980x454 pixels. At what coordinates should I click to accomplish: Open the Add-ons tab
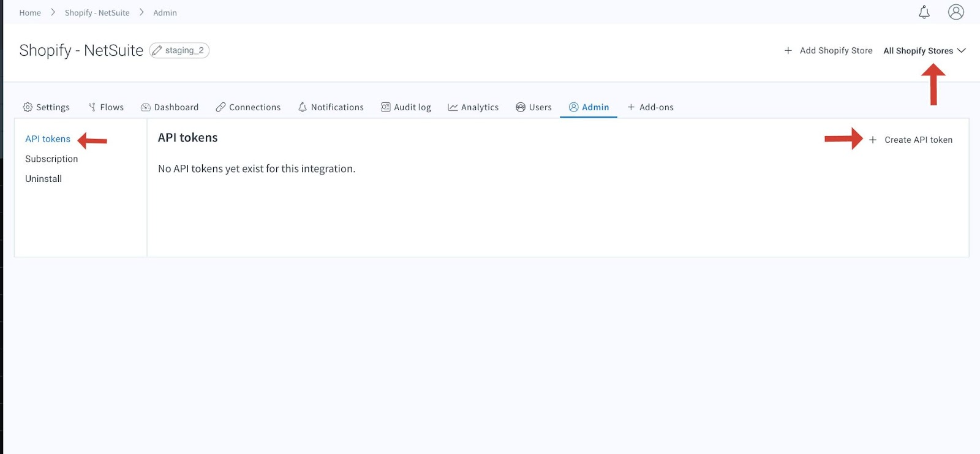[650, 107]
